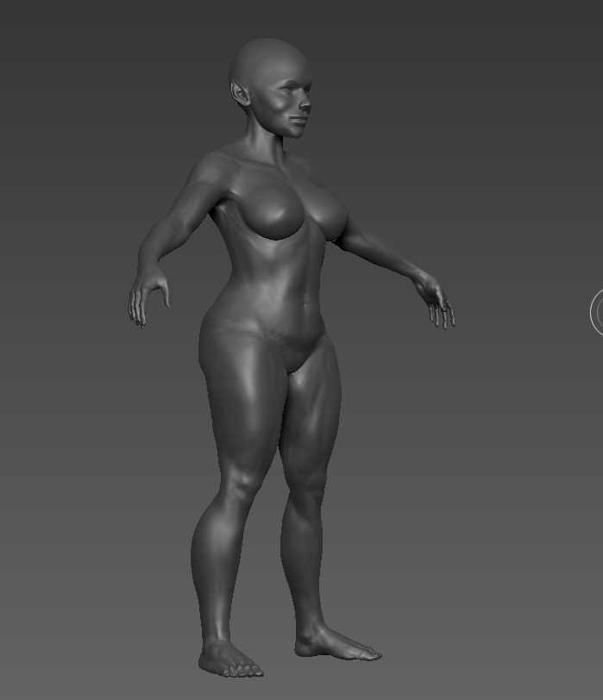Click the model's navel
603x700 pixels.
tap(304, 305)
